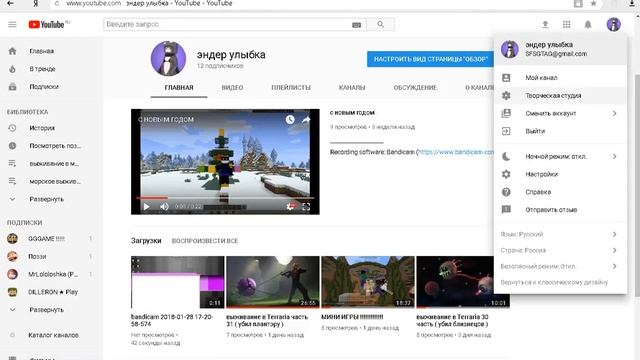Click the В тренде flame icon
Image resolution: width=640 pixels, height=360 pixels.
[12, 69]
